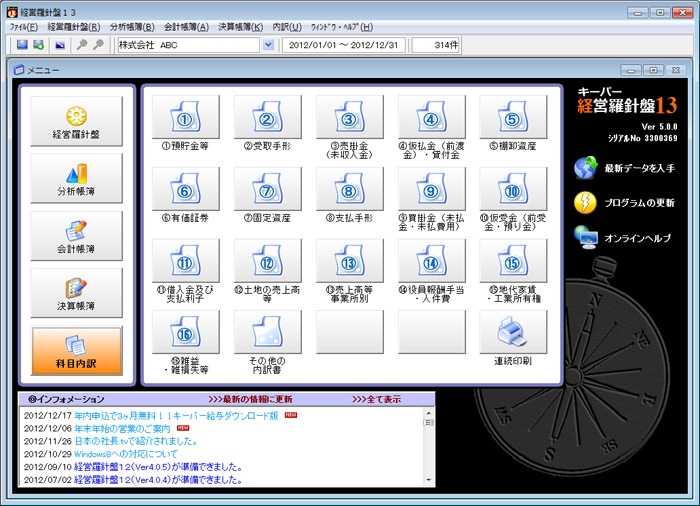Open the 内訳(U) menu
The image size is (700, 506).
pos(287,27)
